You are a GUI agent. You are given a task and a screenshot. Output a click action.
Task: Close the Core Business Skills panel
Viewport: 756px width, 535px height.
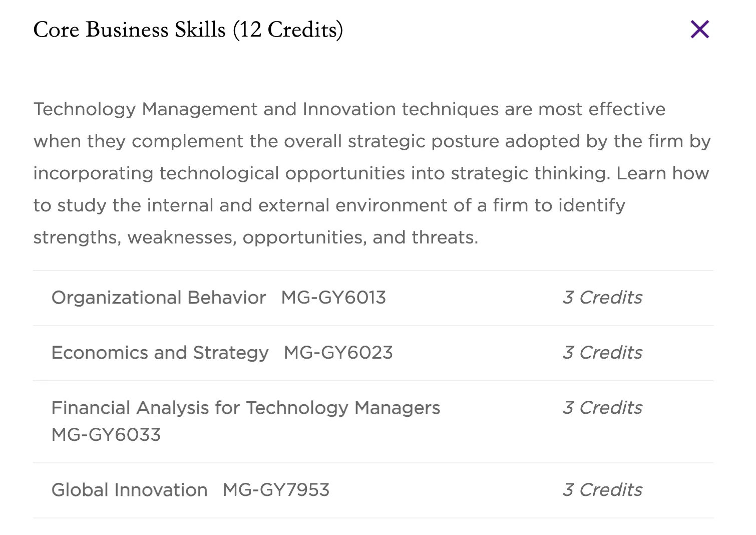point(699,30)
